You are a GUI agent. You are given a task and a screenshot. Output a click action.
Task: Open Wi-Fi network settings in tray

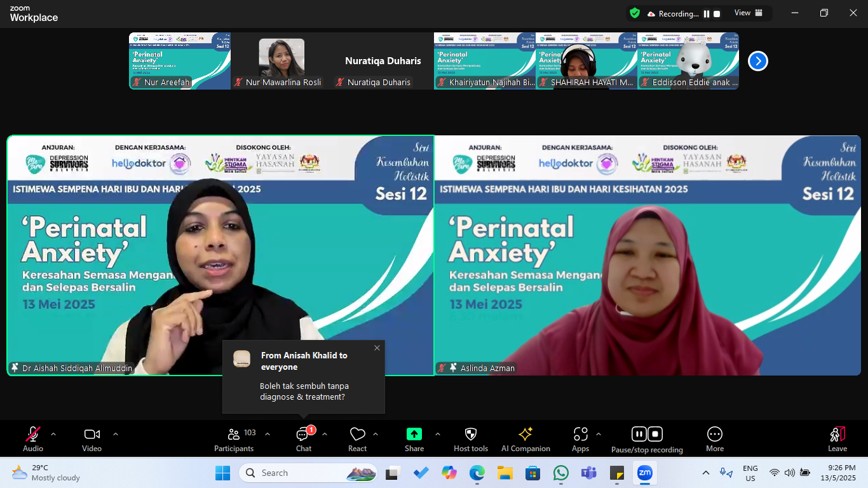775,473
